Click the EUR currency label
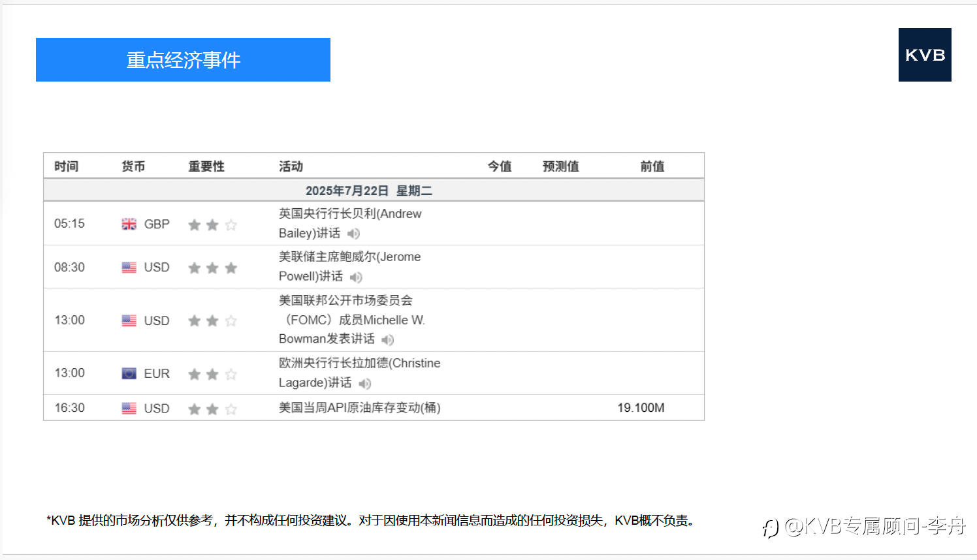 (157, 374)
